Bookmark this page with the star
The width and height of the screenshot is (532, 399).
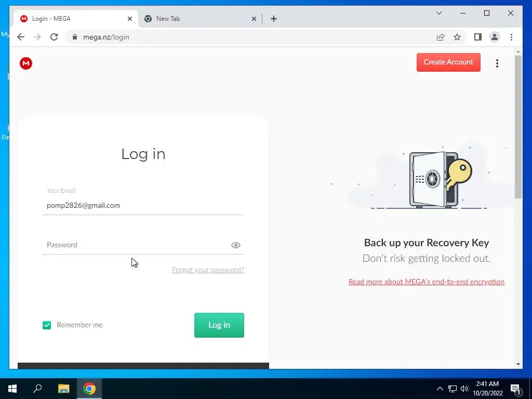click(x=457, y=37)
